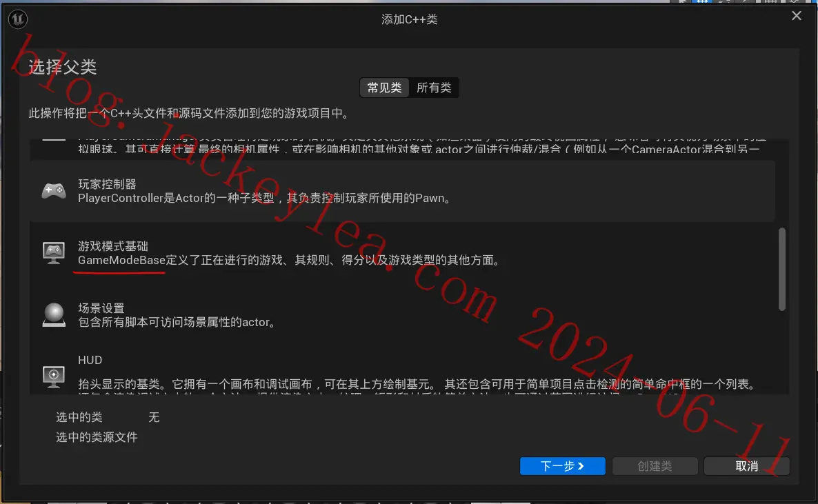The image size is (818, 504).
Task: Click the 取消 button
Action: point(746,466)
